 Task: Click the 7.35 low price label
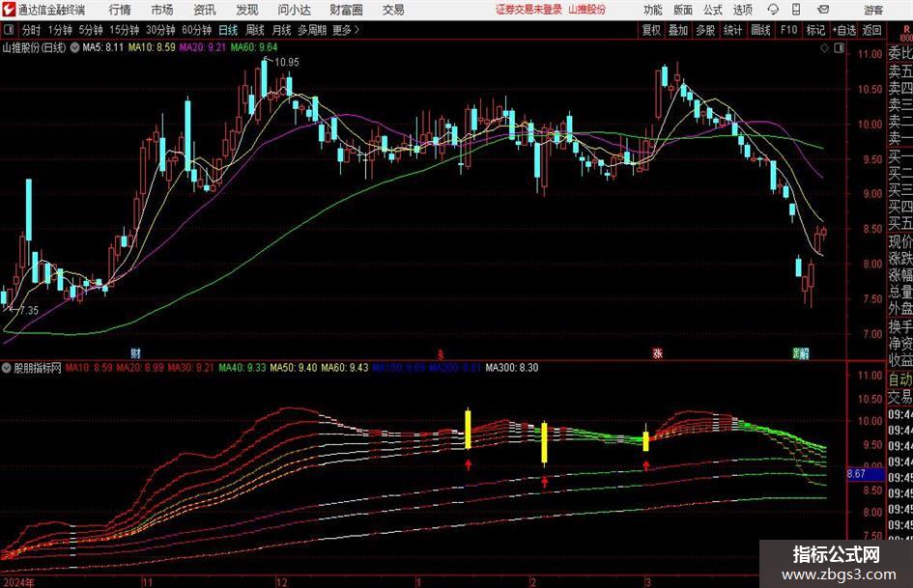29,310
